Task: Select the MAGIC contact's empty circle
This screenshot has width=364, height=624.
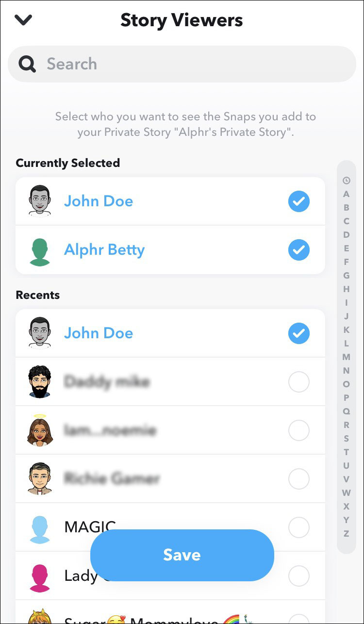Action: pyautogui.click(x=298, y=527)
